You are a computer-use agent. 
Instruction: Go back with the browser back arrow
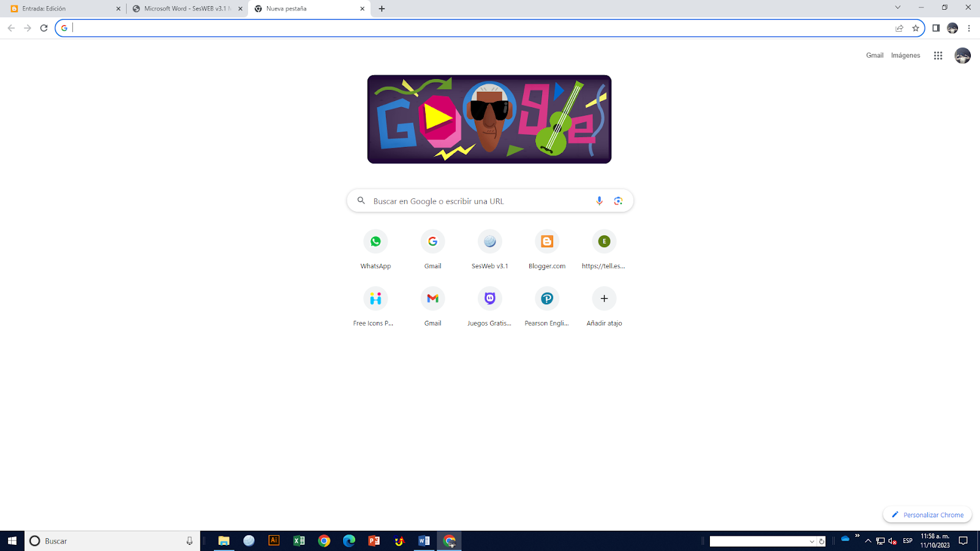pyautogui.click(x=11, y=28)
